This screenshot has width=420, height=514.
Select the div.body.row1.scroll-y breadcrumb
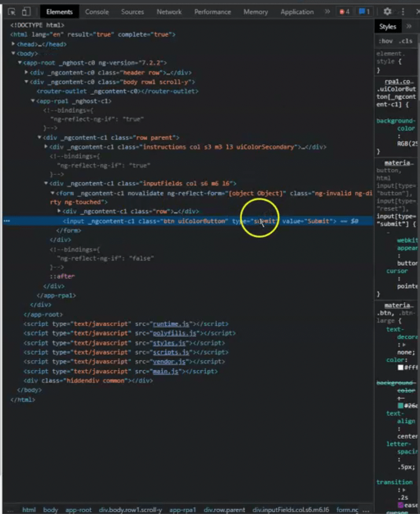(130, 510)
